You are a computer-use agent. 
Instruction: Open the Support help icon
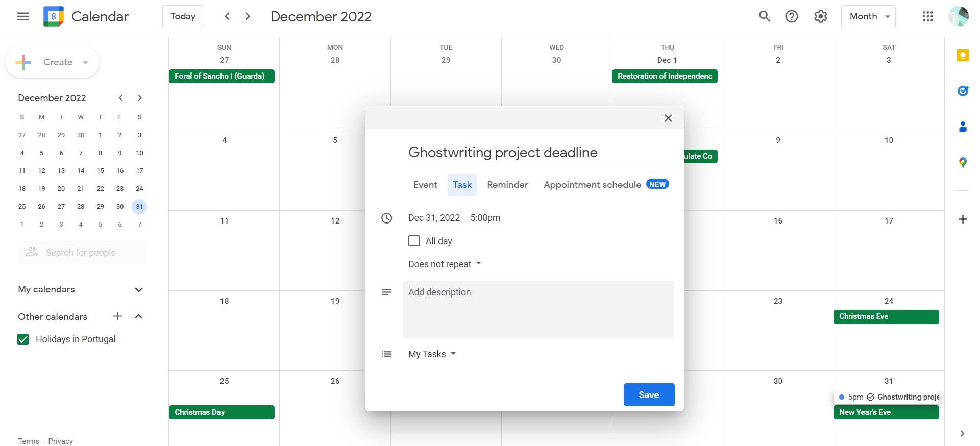click(792, 16)
